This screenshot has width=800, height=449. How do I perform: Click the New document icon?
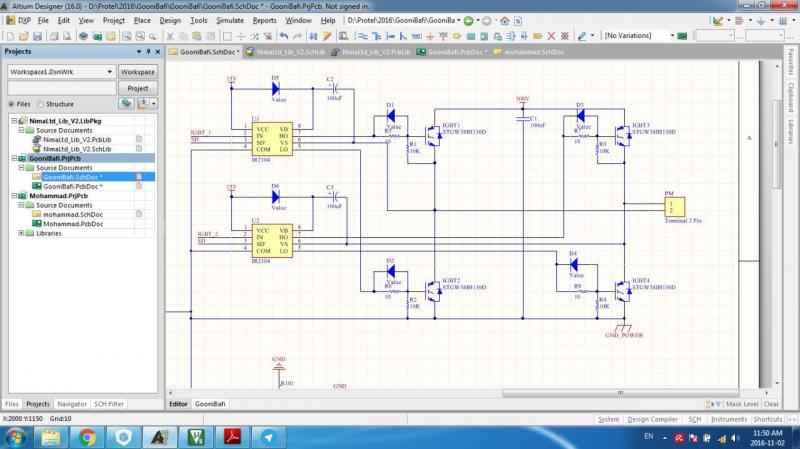click(10, 36)
